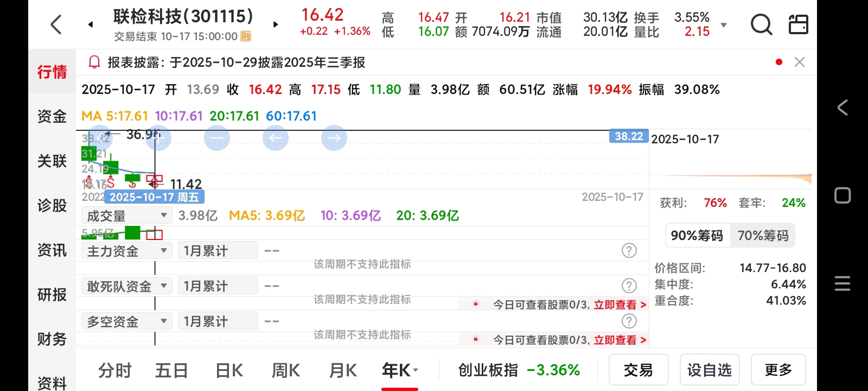Image resolution: width=868 pixels, height=391 pixels.
Task: Tap the 价格区间 14.77~16.80 value
Action: tap(773, 268)
